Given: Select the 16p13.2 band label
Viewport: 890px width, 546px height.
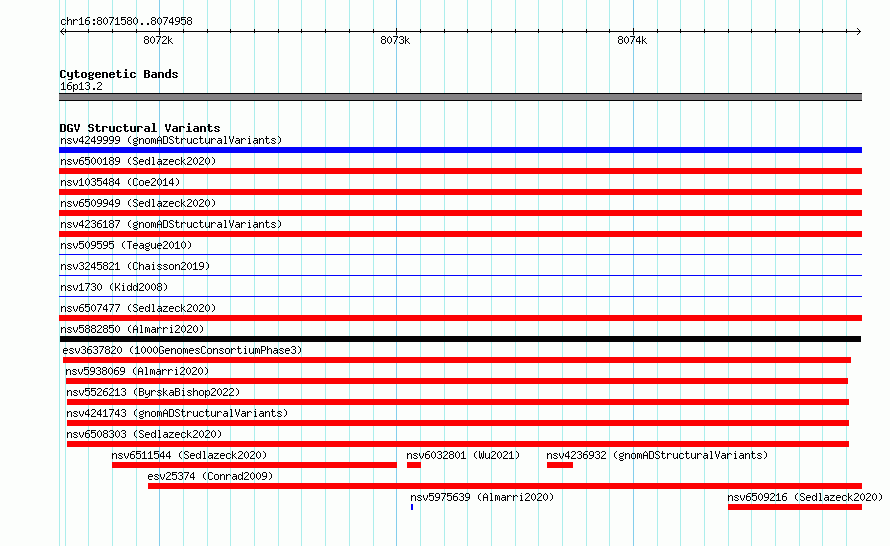Looking at the screenshot, I should (81, 86).
